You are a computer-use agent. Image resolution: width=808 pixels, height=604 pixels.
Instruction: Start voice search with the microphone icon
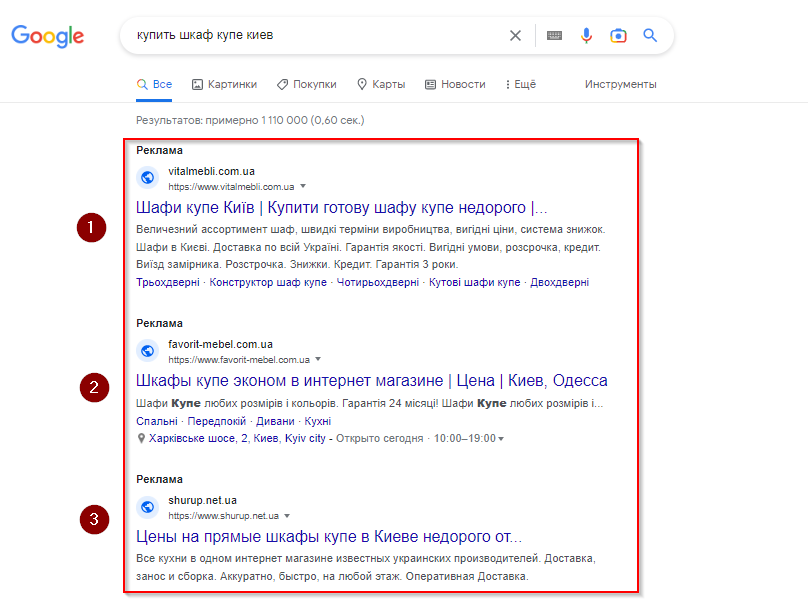point(586,36)
